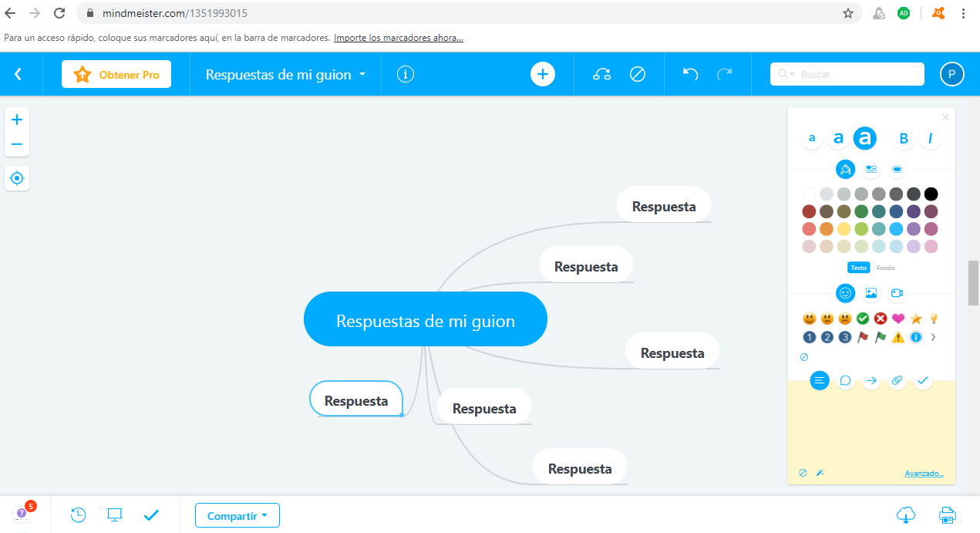Viewport: 980px width, 533px height.
Task: Open the topic shape tab in panel
Action: point(897,169)
